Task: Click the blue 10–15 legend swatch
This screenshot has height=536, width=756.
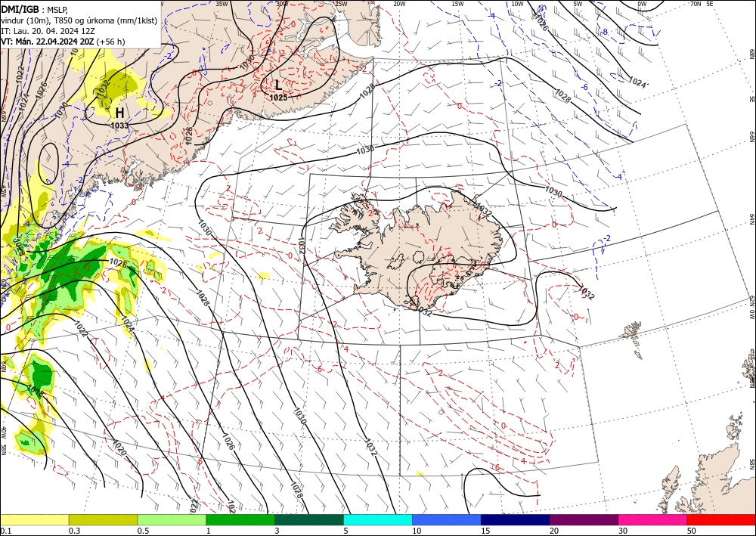Action: (447, 519)
